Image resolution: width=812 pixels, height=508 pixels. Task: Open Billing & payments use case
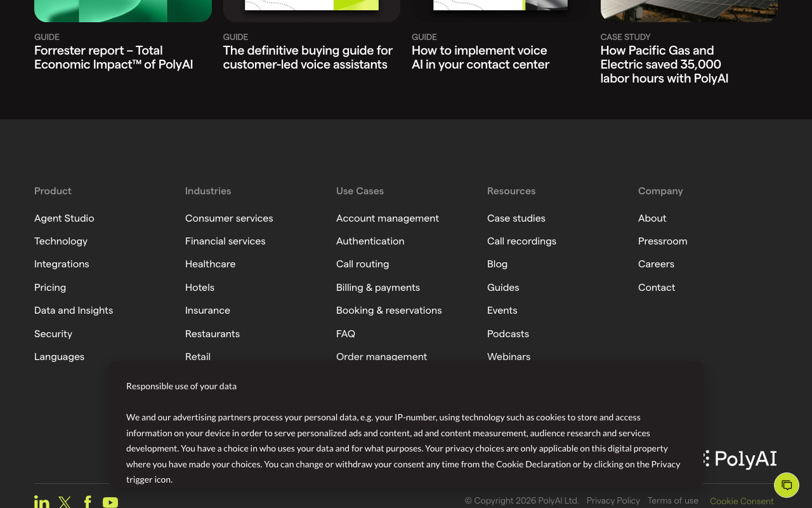click(378, 288)
